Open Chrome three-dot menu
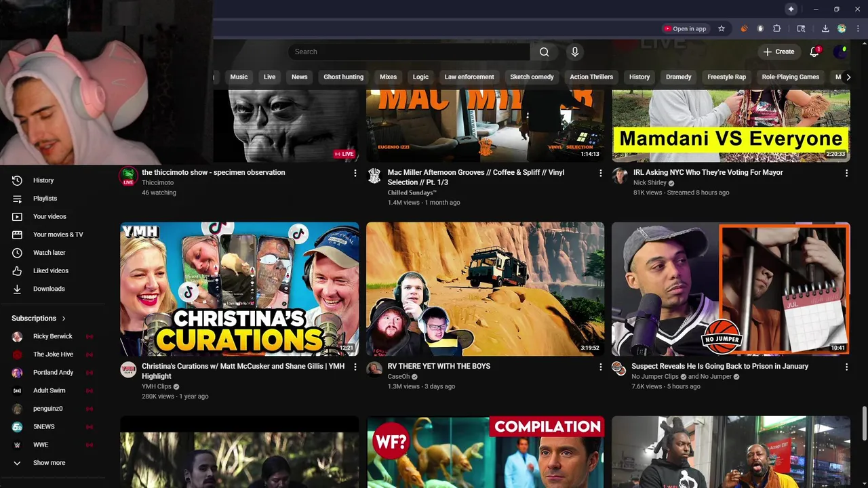The height and width of the screenshot is (488, 868). [857, 28]
